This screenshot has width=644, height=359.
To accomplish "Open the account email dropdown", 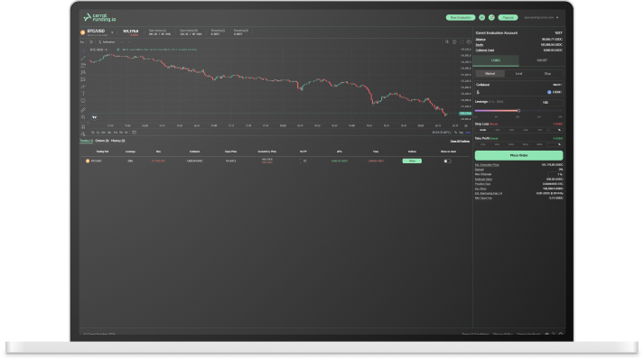I will 541,18.
